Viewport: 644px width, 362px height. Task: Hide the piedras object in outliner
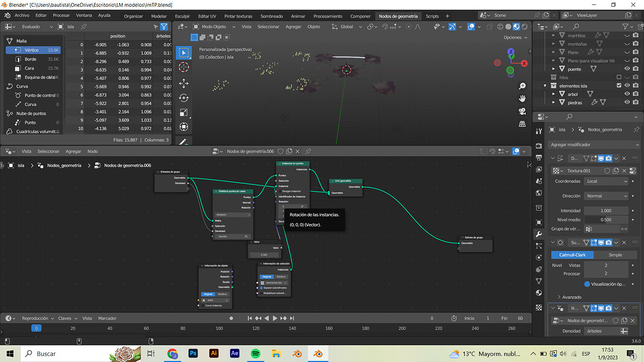[x=627, y=102]
